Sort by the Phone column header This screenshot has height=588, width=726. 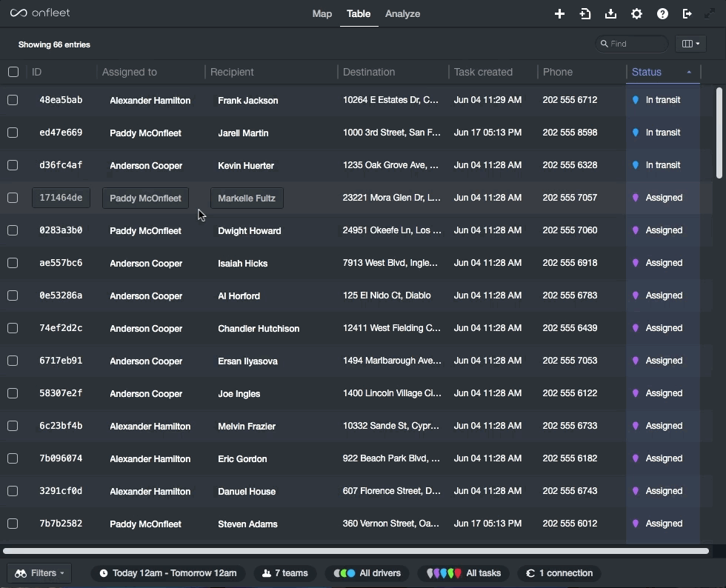(x=557, y=72)
